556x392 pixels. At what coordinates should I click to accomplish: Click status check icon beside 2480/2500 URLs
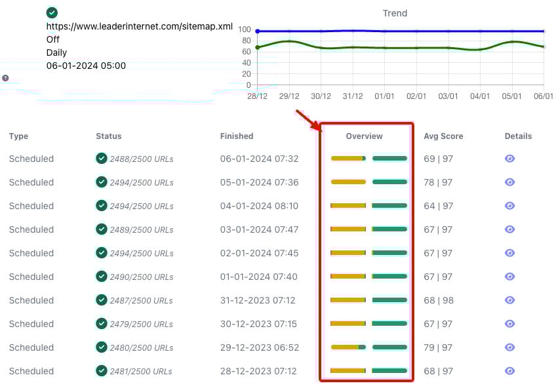click(x=102, y=347)
